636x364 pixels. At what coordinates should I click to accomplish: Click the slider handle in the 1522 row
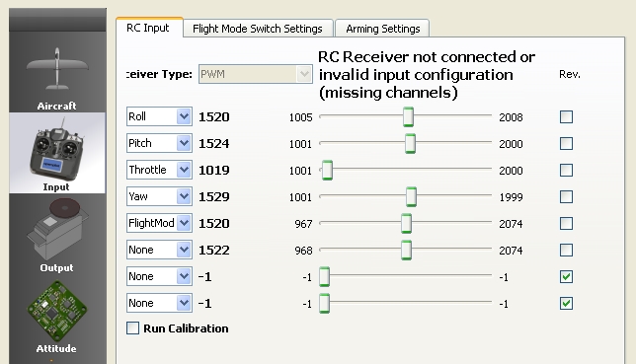[406, 250]
